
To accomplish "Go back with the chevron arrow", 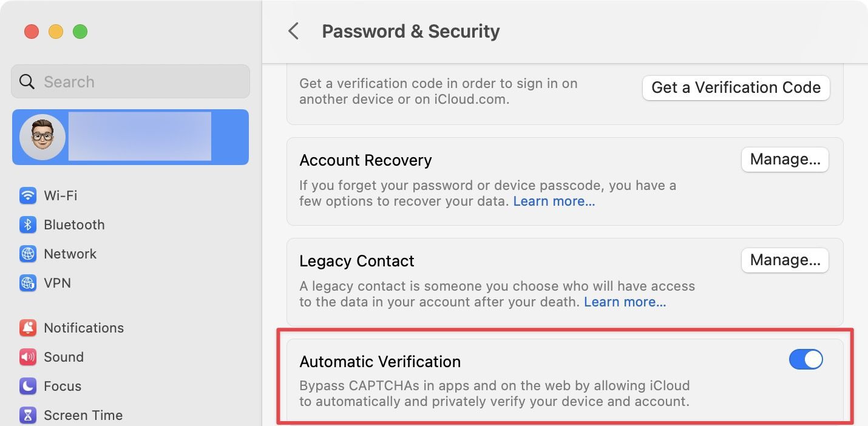I will click(x=294, y=32).
